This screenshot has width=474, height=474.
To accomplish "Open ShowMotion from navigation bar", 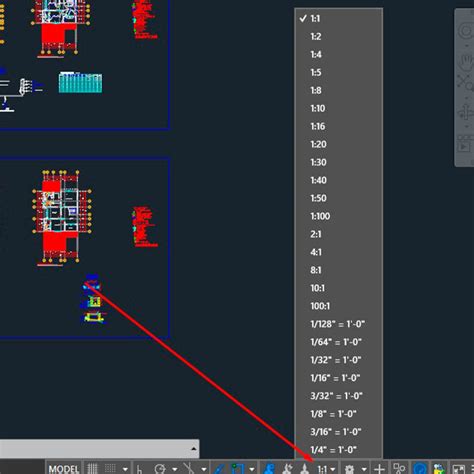I will point(466,144).
